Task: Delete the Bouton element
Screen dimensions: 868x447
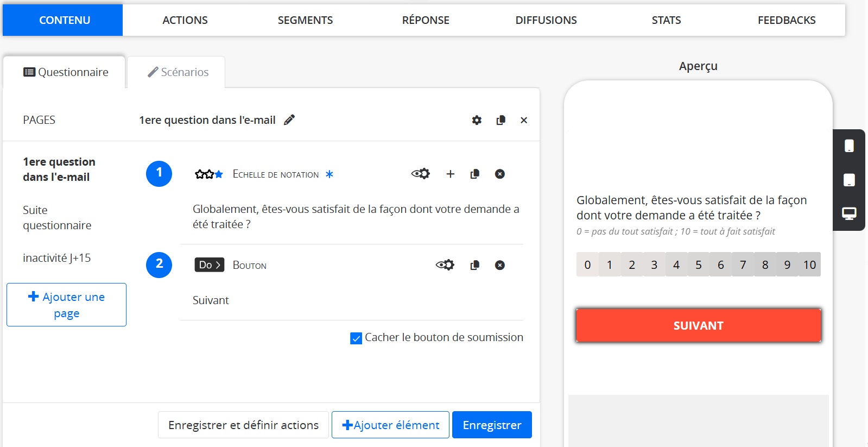Action: point(499,265)
